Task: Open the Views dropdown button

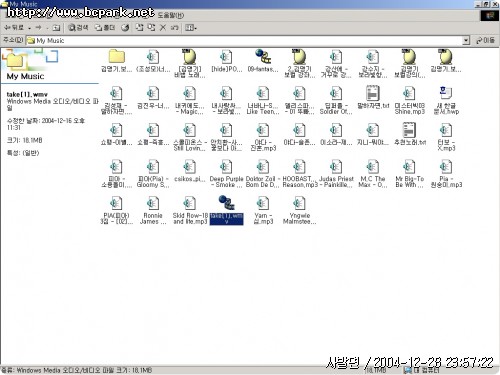Action: [191, 28]
